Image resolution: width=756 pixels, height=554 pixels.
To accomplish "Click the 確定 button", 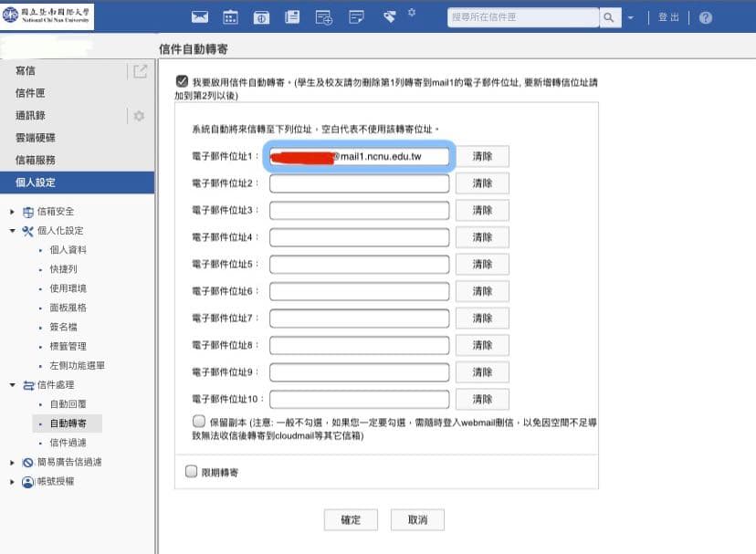I will click(x=351, y=519).
